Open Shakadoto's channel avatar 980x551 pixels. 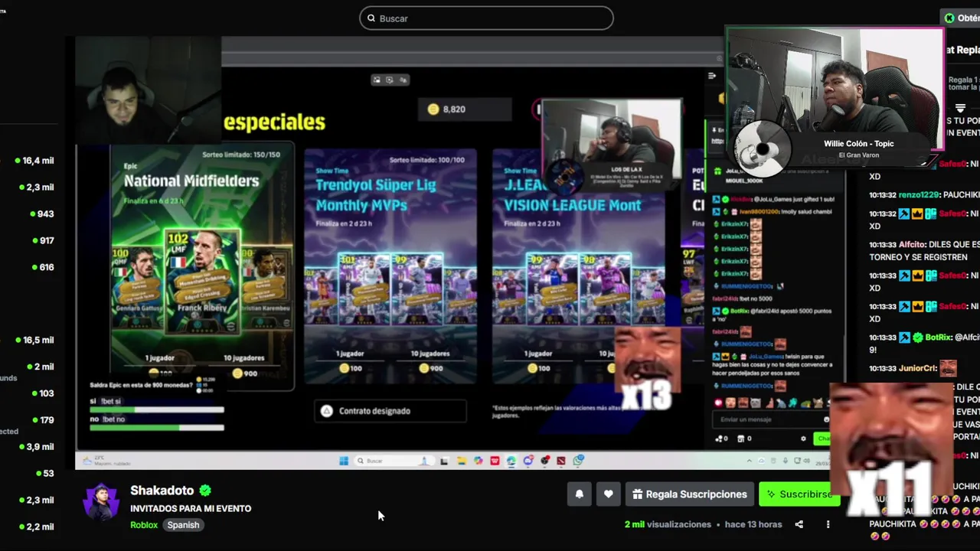[101, 503]
